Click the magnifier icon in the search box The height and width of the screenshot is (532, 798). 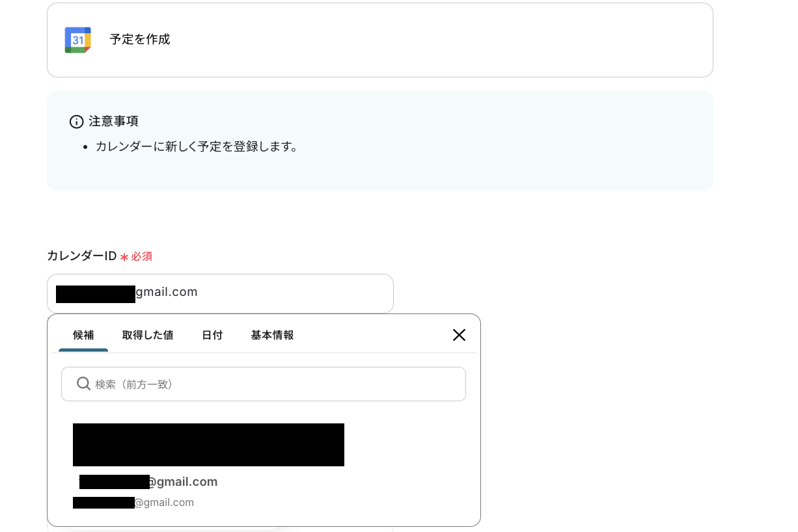(83, 384)
